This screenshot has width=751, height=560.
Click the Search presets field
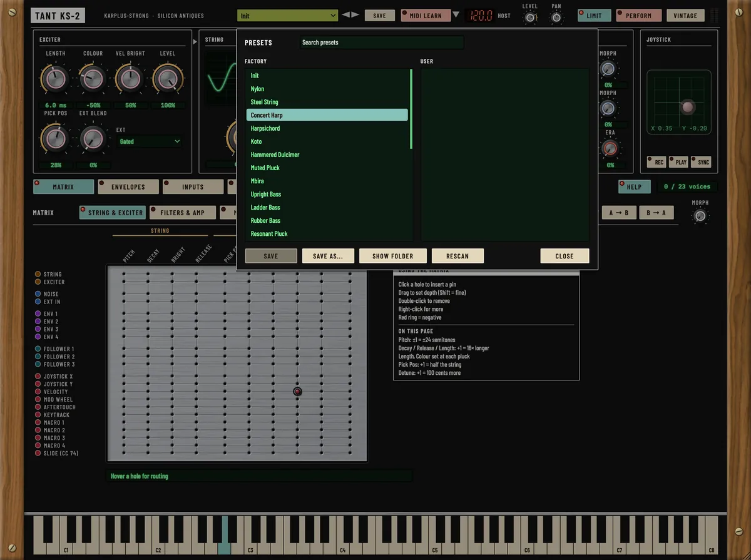pos(381,43)
